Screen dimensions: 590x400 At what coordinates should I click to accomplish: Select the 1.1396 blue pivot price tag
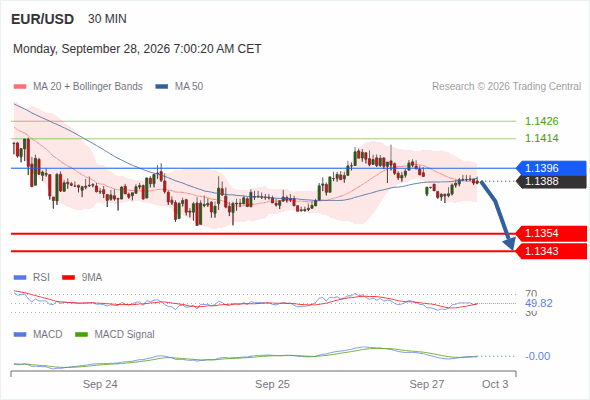pos(551,168)
